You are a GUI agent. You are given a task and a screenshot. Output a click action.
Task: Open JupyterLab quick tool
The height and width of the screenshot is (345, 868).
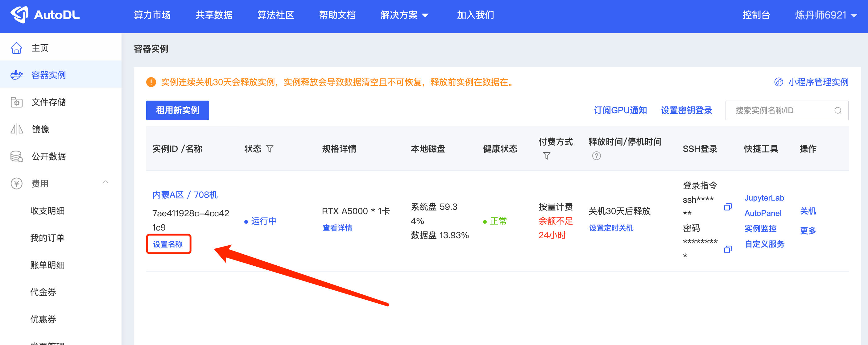(x=764, y=198)
